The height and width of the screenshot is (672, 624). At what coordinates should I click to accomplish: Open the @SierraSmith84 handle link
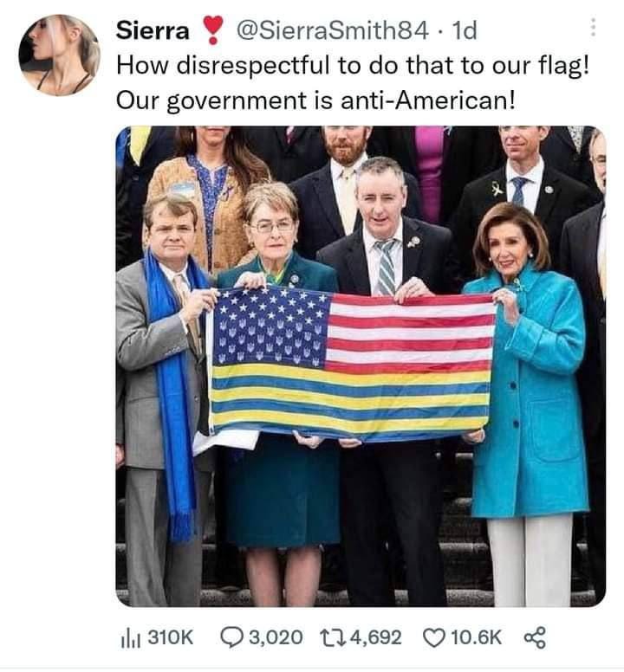click(x=333, y=30)
